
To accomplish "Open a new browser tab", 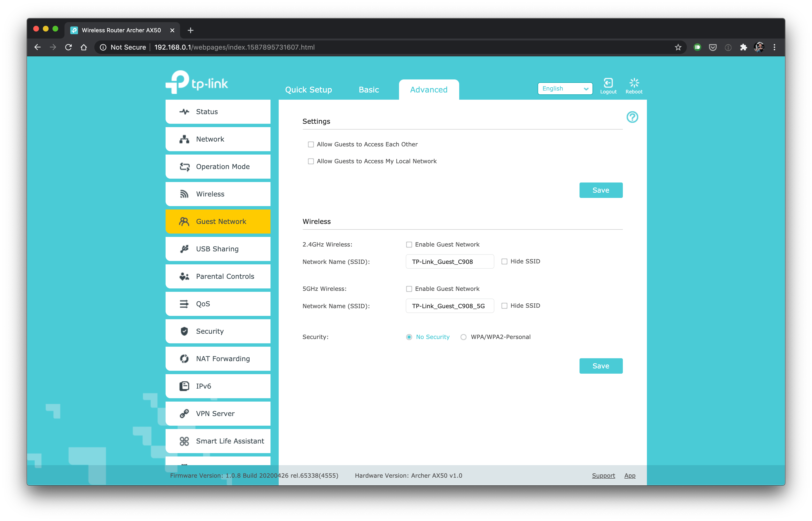I will tap(190, 30).
